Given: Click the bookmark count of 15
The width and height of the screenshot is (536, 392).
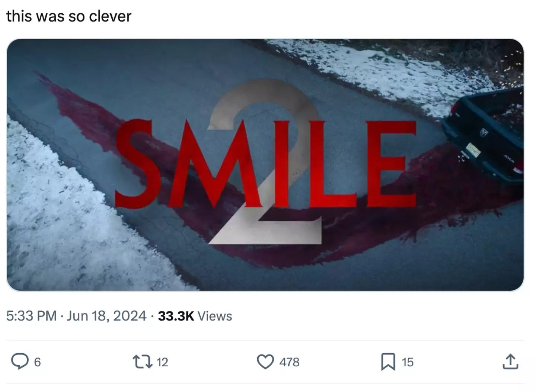Looking at the screenshot, I should (x=408, y=362).
